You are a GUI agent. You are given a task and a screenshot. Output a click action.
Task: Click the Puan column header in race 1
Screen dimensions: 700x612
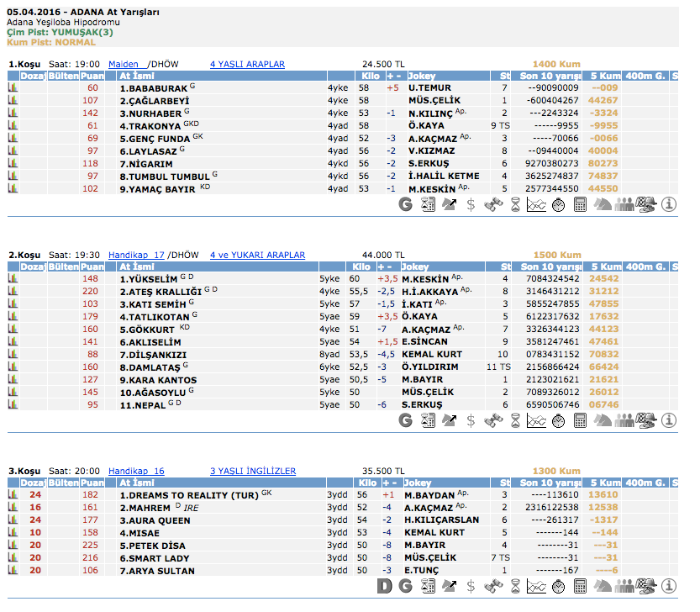[x=92, y=76]
